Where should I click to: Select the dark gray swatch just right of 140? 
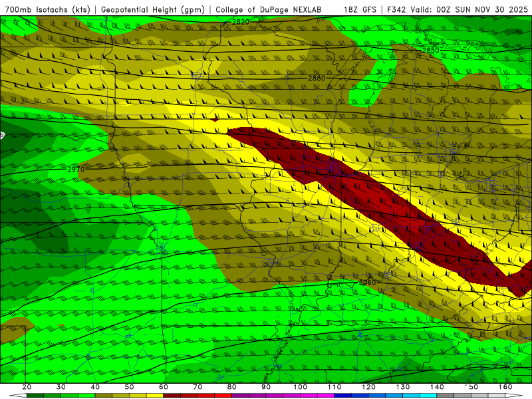446,396
